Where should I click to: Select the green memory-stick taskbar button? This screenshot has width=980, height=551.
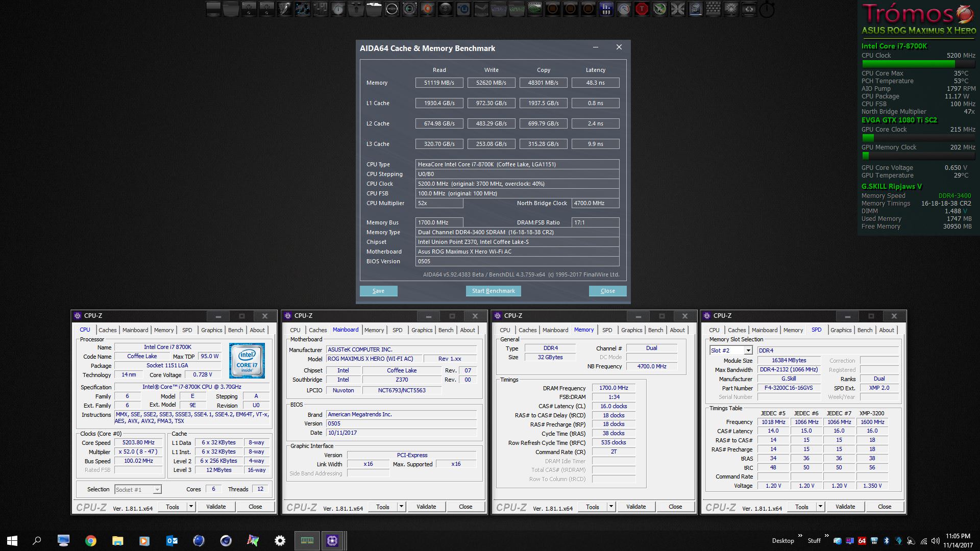coord(307,541)
